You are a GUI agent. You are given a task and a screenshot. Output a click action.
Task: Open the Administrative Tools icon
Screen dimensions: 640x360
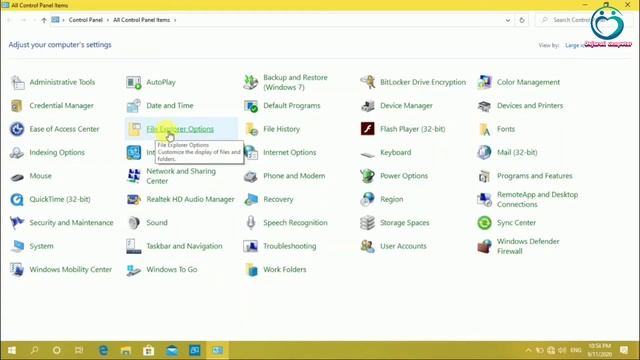tap(17, 82)
